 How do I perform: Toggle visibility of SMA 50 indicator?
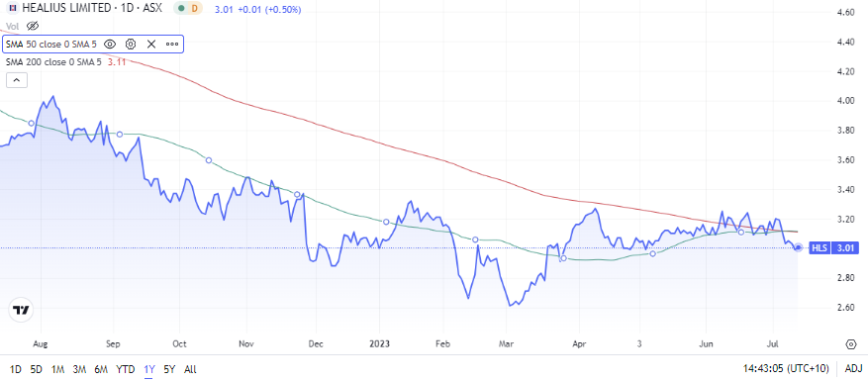(x=110, y=44)
